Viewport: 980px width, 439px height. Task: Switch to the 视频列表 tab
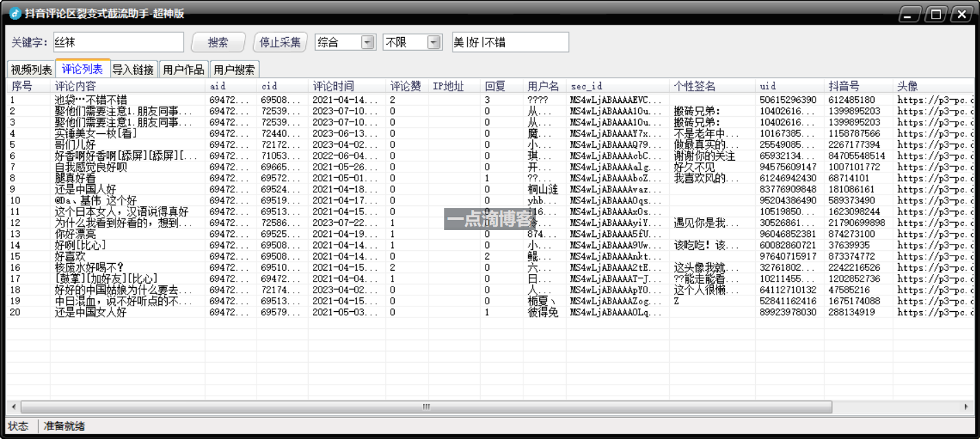coord(31,69)
